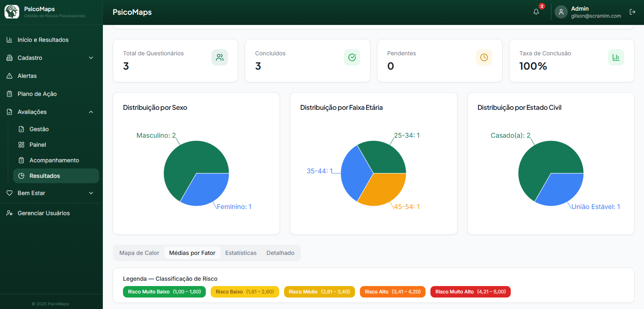This screenshot has width=644, height=309.
Task: Open Acompanhamento under Avaliações
Action: pos(54,160)
